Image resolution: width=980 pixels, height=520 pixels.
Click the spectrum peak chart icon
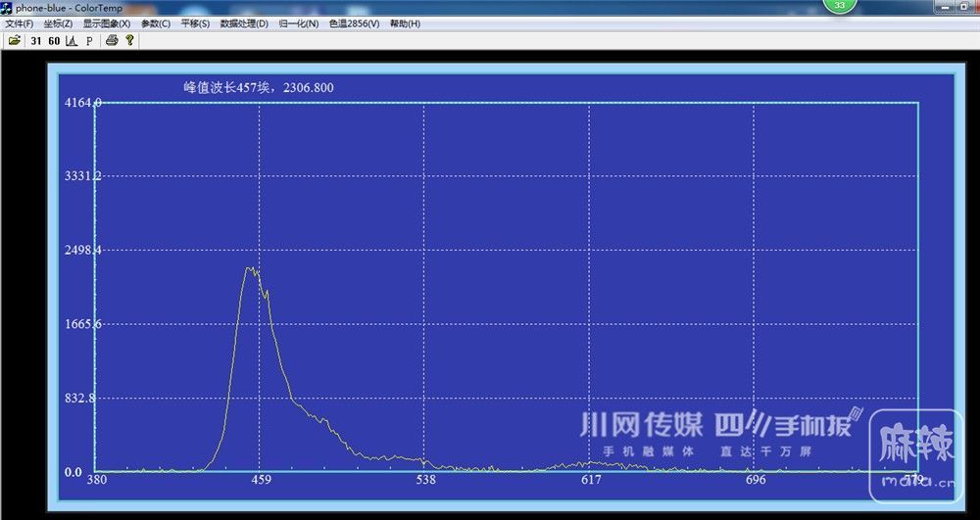pos(72,40)
